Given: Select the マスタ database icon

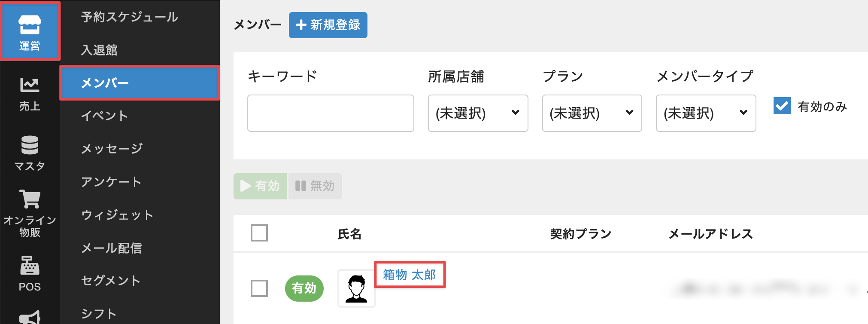Looking at the screenshot, I should (x=30, y=153).
